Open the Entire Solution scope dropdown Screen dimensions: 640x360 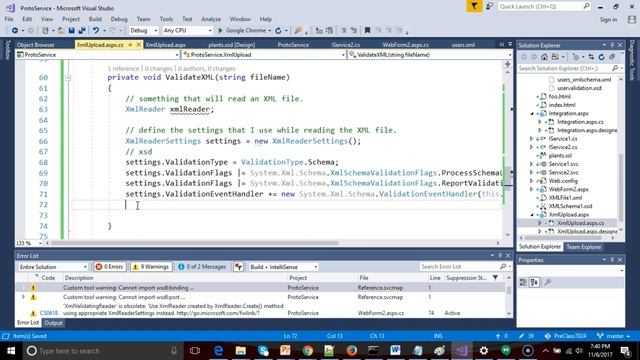[x=53, y=267]
